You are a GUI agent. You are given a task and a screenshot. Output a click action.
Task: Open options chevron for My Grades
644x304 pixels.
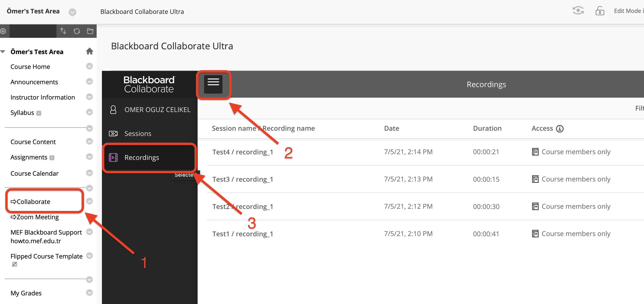(89, 293)
